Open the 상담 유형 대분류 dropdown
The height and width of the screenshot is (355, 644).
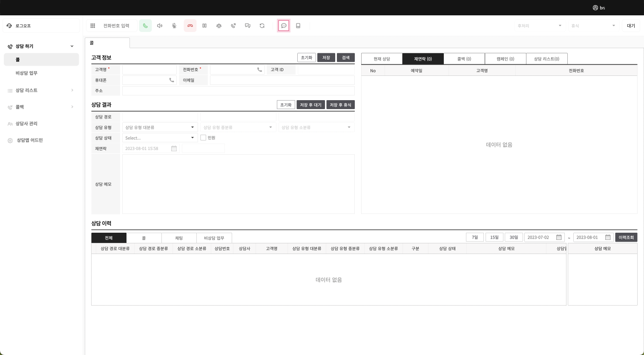tap(159, 127)
